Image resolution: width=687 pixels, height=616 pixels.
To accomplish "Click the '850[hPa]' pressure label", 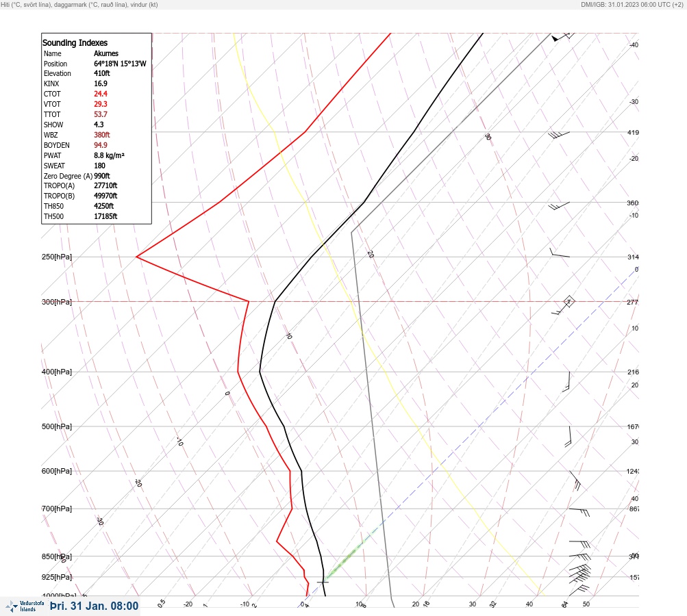I will click(x=57, y=556).
